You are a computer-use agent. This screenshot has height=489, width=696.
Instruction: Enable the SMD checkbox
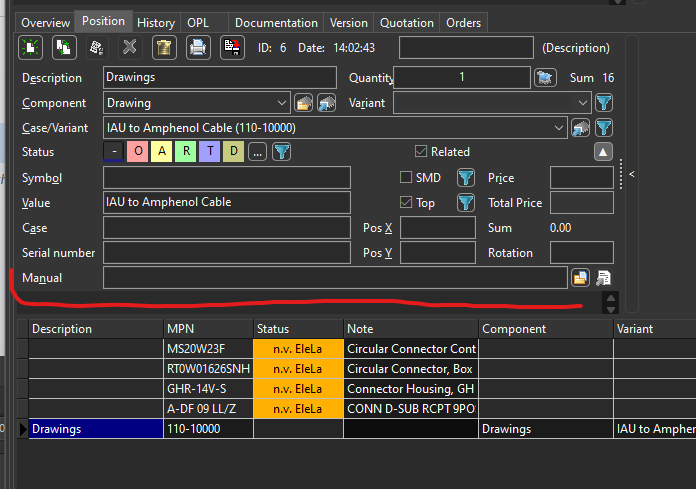(x=406, y=178)
